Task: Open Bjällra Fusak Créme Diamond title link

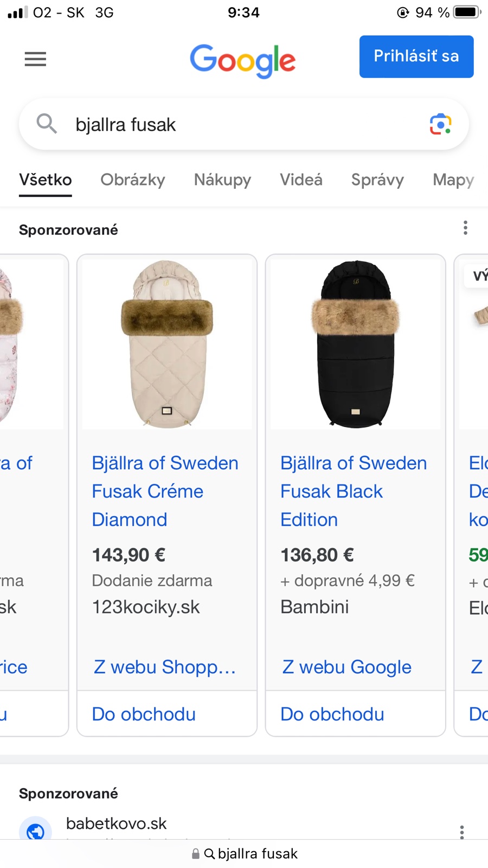Action: pyautogui.click(x=165, y=491)
